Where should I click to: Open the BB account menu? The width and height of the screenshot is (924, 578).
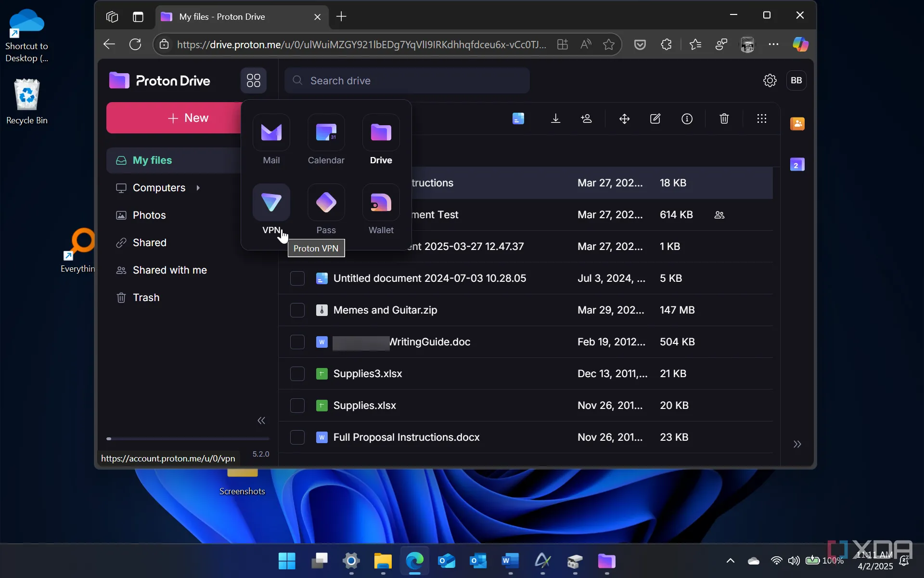click(796, 80)
